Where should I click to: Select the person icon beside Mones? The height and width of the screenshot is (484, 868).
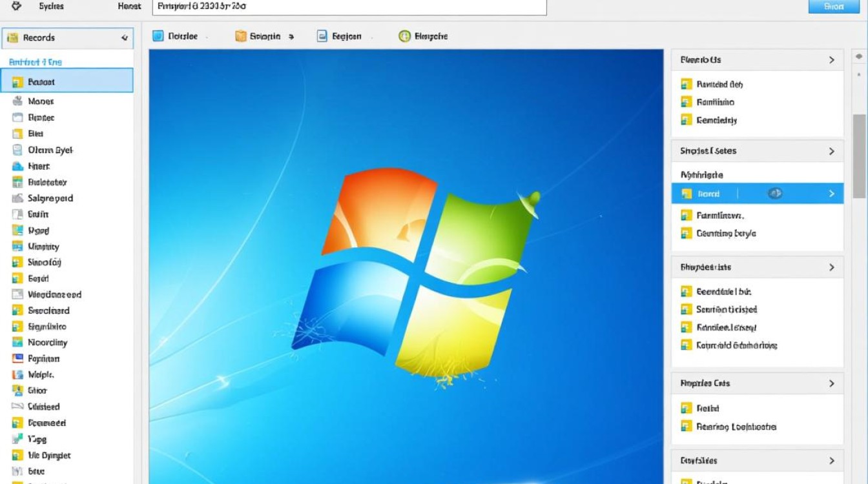click(x=17, y=101)
